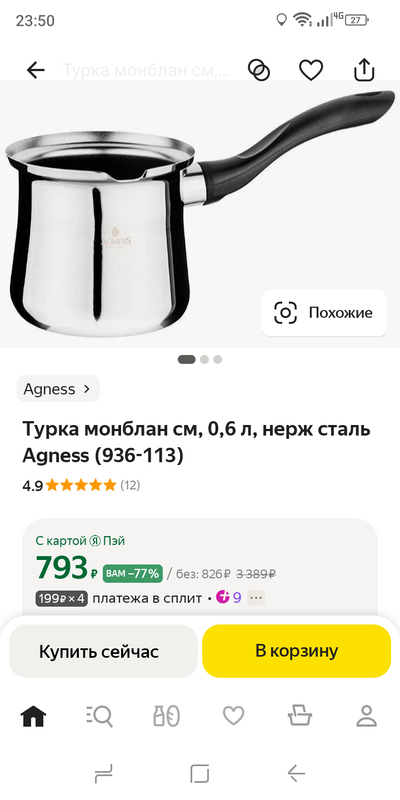Viewport: 400px width, 800px height.
Task: Open cart tab in bottom navigation
Action: 300,716
